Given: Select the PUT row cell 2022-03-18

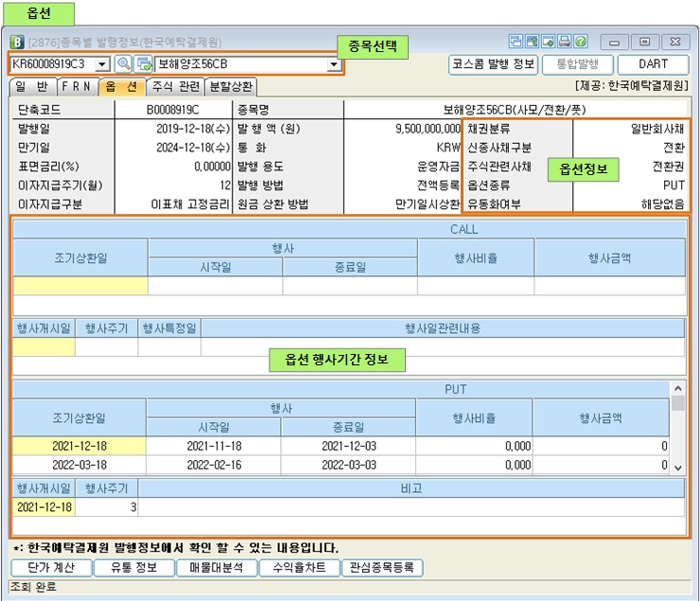Looking at the screenshot, I should (x=79, y=465).
